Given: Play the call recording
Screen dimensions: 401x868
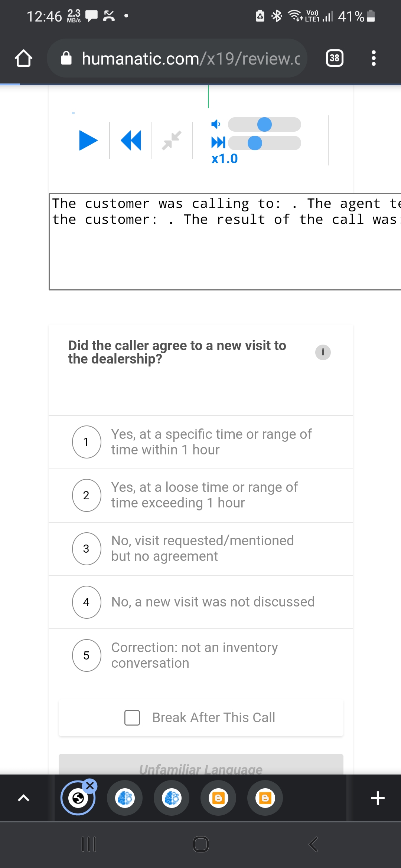Looking at the screenshot, I should point(88,141).
